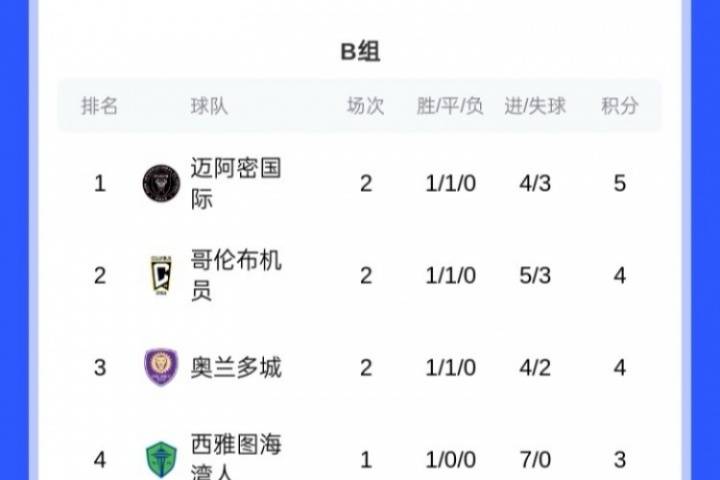Select the 奥兰多城 team name
Image resolution: width=720 pixels, height=480 pixels.
tap(236, 367)
